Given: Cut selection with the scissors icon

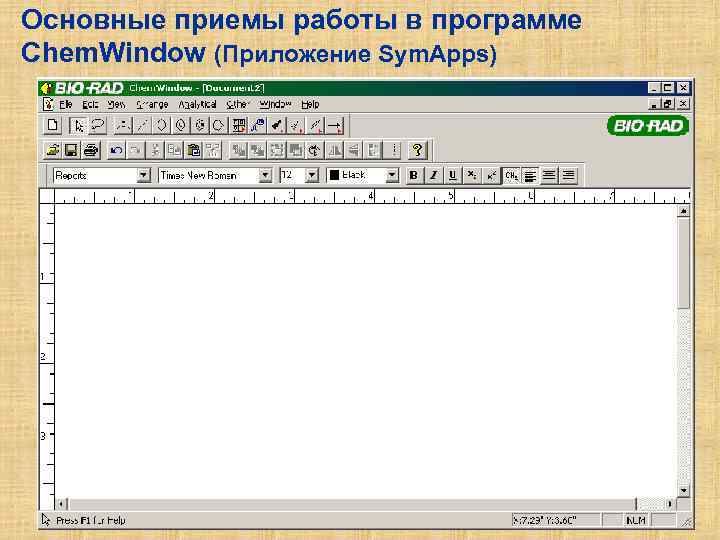Looking at the screenshot, I should click(x=155, y=150).
